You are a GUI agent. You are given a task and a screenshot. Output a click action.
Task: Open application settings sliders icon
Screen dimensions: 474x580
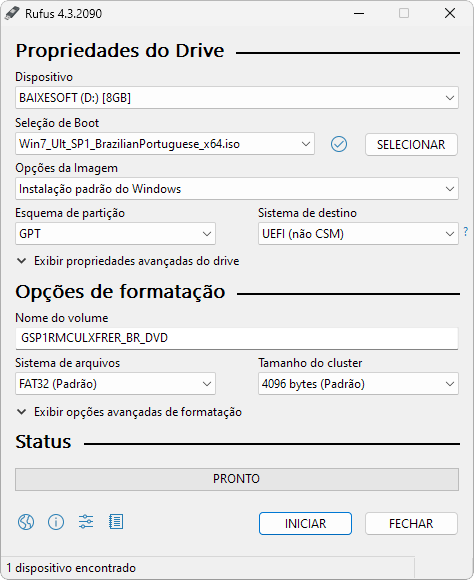86,522
